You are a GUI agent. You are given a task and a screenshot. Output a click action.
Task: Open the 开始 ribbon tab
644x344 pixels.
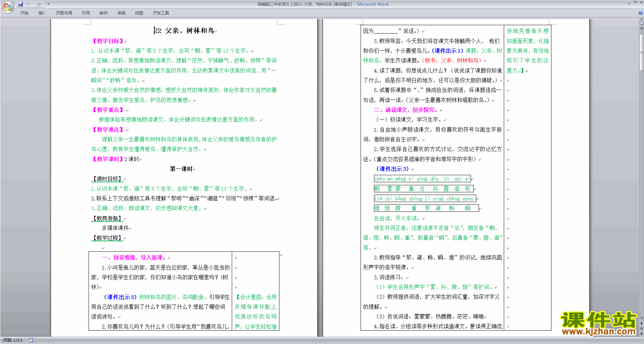tap(24, 13)
